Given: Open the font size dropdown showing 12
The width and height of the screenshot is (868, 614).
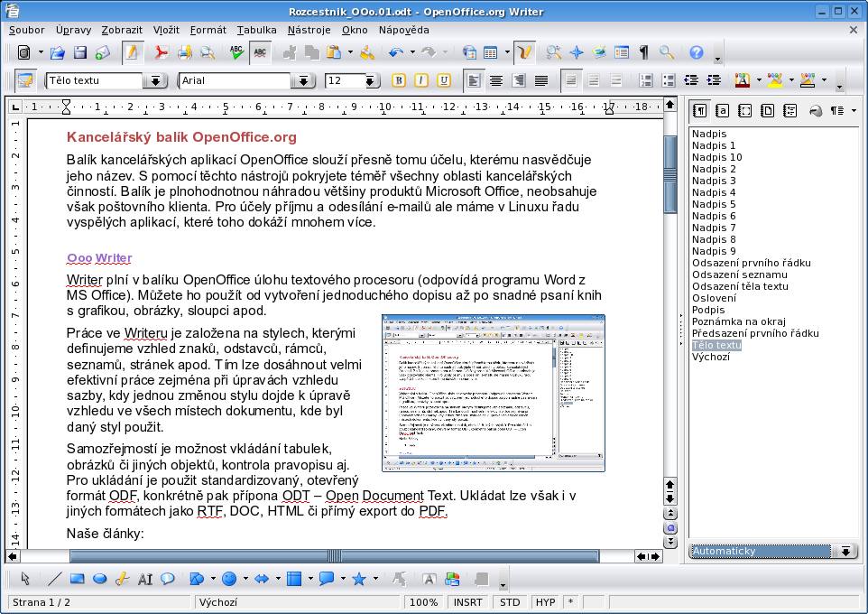Looking at the screenshot, I should pyautogui.click(x=370, y=81).
